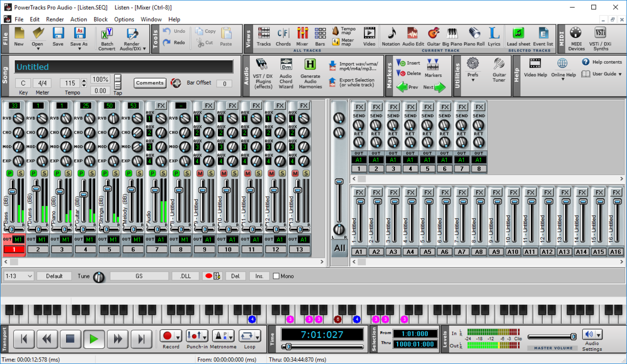Click the Del. button

pyautogui.click(x=236, y=276)
